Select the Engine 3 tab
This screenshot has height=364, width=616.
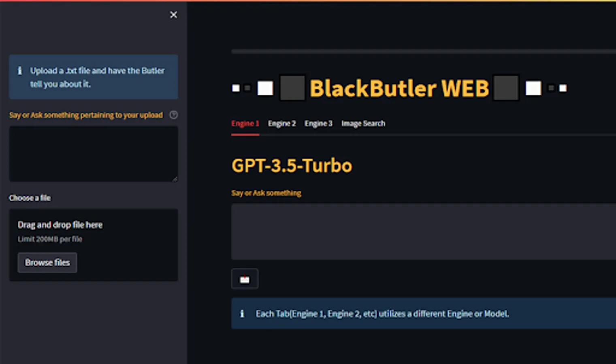318,123
